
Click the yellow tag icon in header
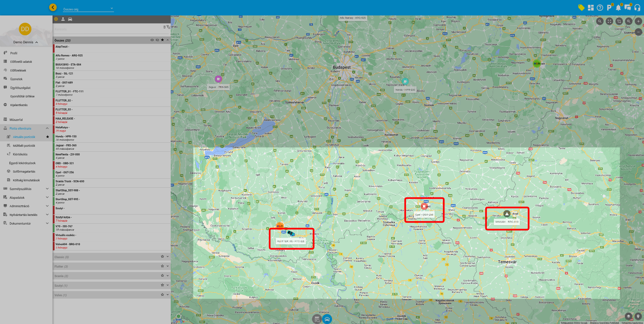pos(581,8)
